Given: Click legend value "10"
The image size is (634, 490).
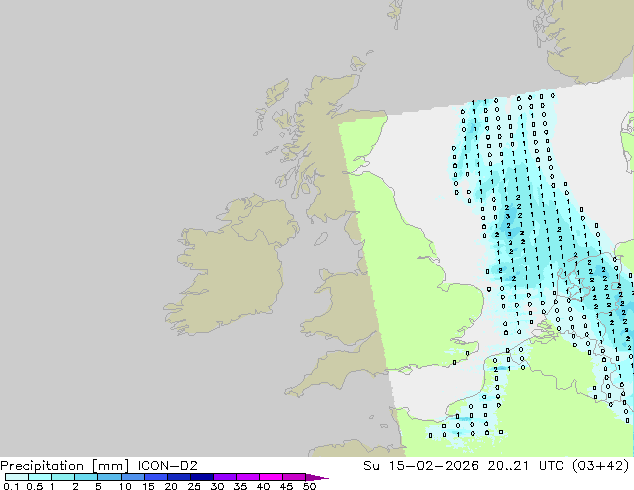Looking at the screenshot, I should point(125,486).
